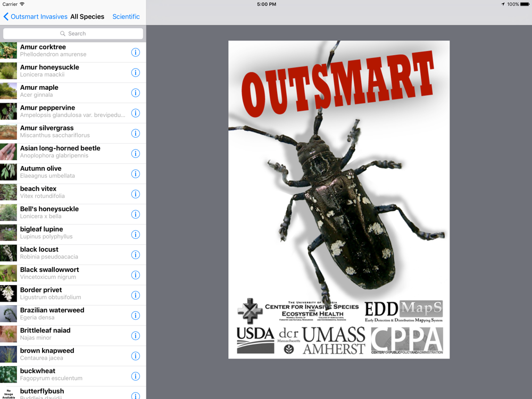This screenshot has height=399, width=532.
Task: Switch list to Scientific names
Action: pos(126,16)
